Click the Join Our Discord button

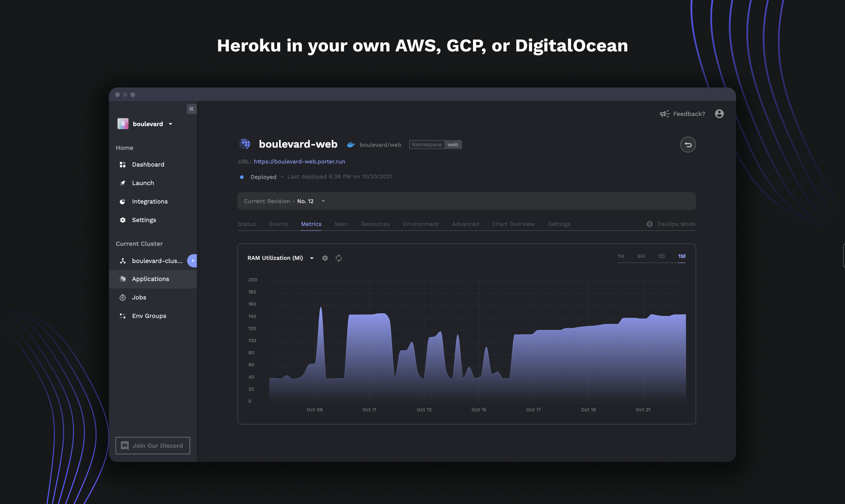pos(153,445)
